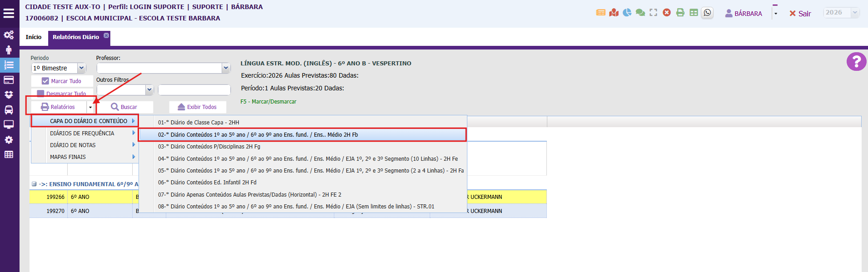Click Sair to log out
Screen dimensions: 868x272
(x=800, y=14)
